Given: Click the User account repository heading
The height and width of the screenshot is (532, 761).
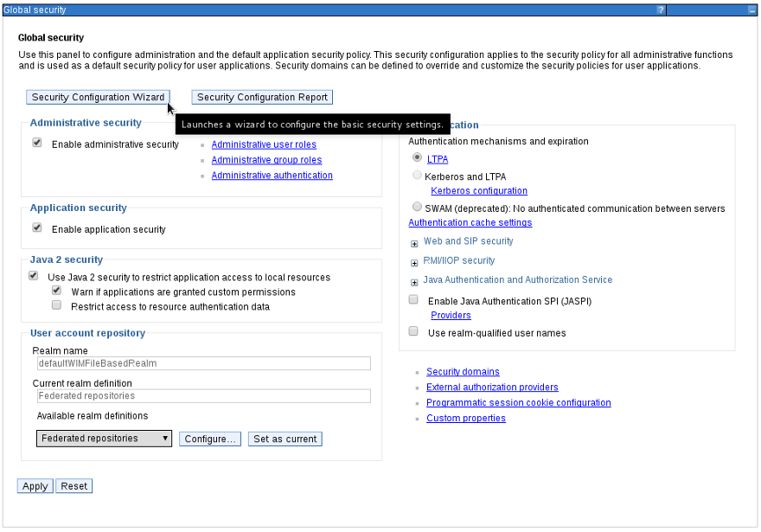Looking at the screenshot, I should [87, 333].
